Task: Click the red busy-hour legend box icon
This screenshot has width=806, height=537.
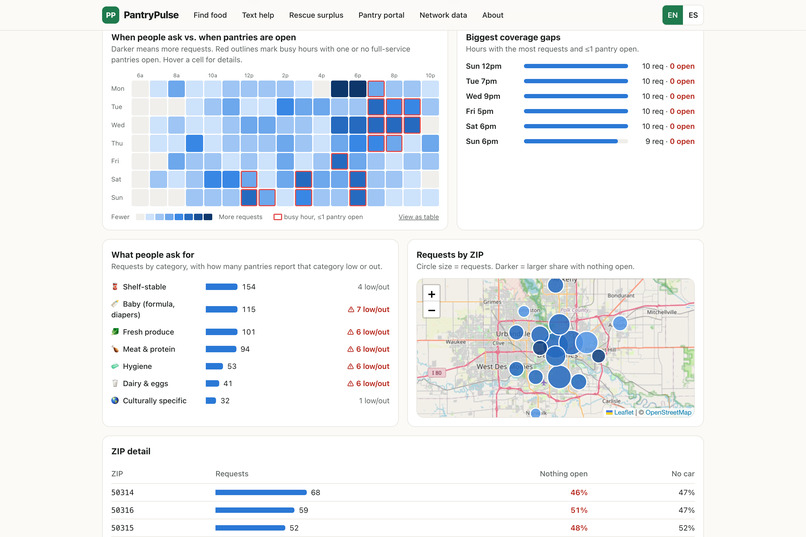Action: 278,217
